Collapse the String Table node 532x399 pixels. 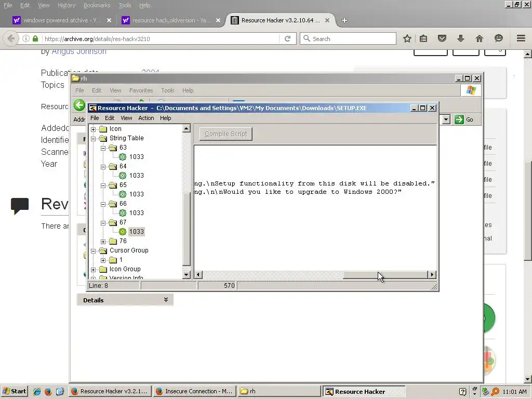pyautogui.click(x=94, y=139)
